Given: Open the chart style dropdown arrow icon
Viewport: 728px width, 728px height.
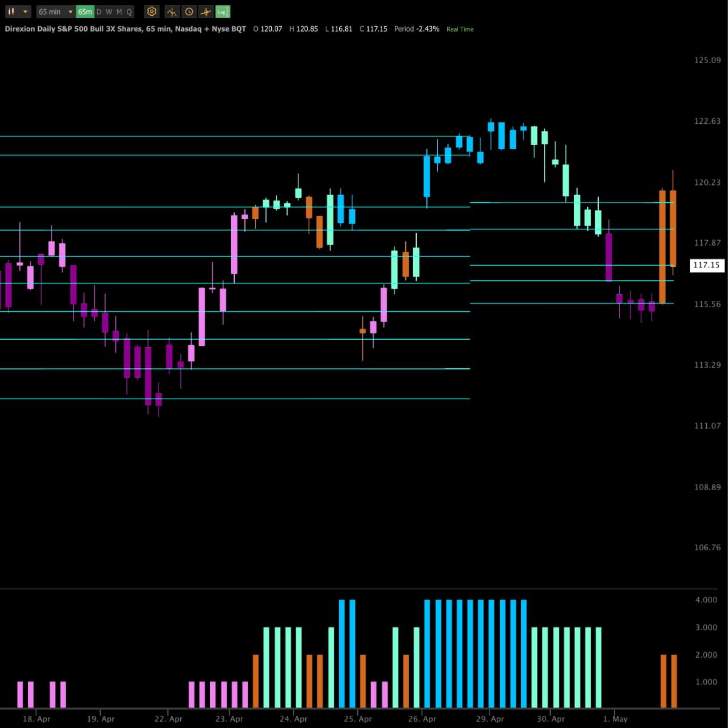Looking at the screenshot, I should tap(24, 12).
